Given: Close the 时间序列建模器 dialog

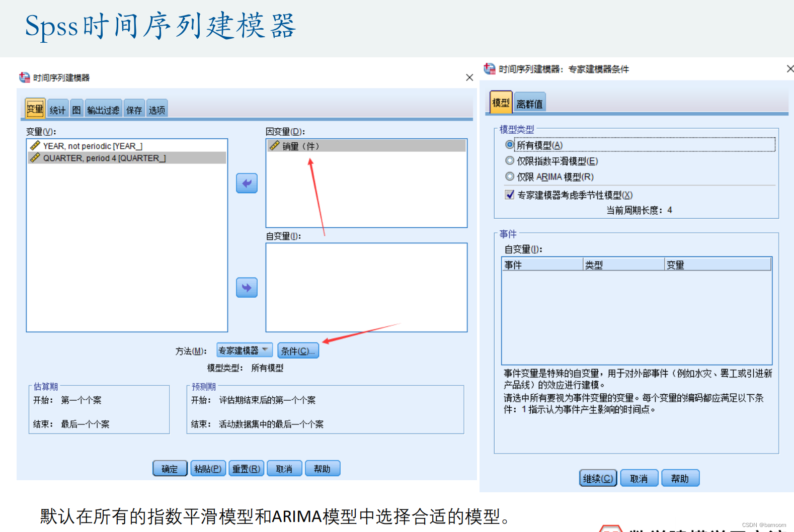Looking at the screenshot, I should (469, 77).
